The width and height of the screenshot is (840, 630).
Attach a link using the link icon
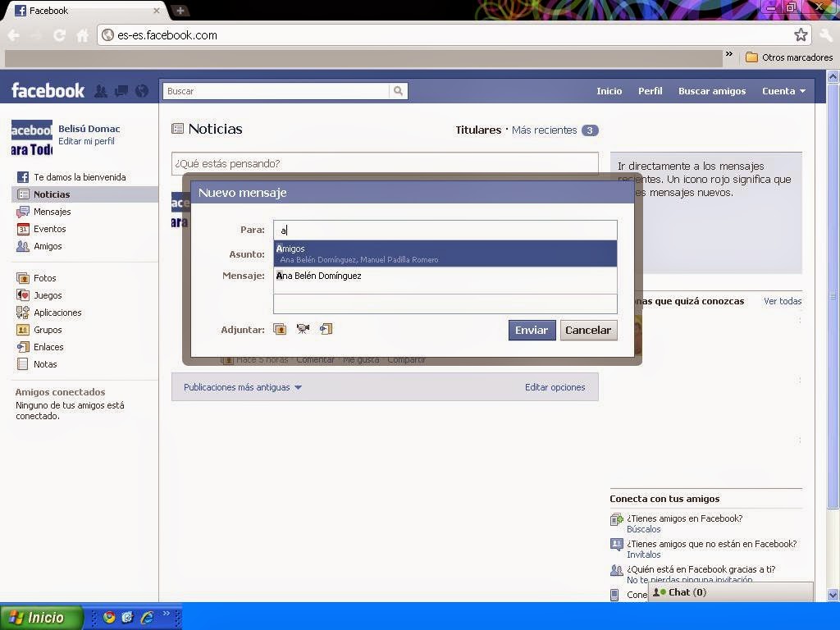[x=326, y=329]
